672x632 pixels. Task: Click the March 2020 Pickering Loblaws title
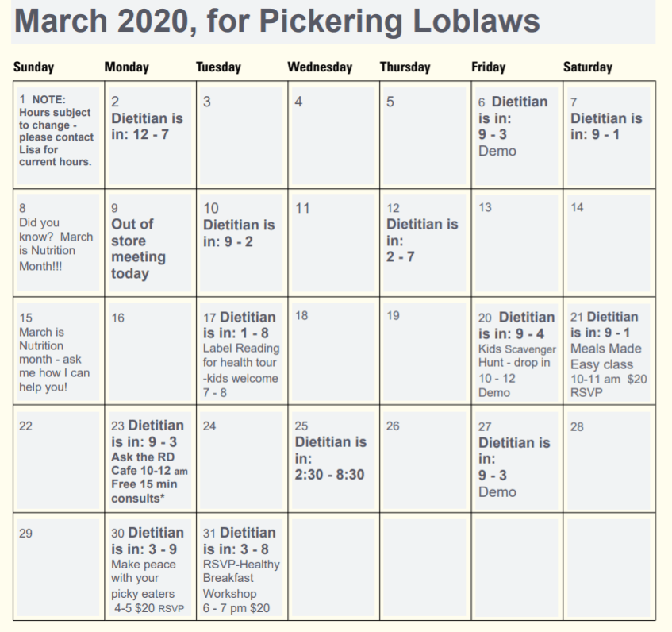[x=277, y=21]
